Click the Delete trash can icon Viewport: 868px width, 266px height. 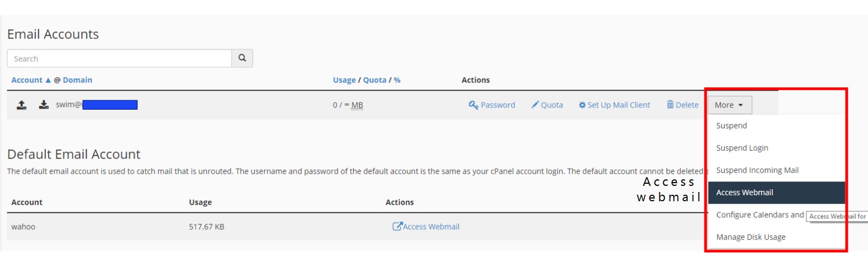pyautogui.click(x=670, y=105)
